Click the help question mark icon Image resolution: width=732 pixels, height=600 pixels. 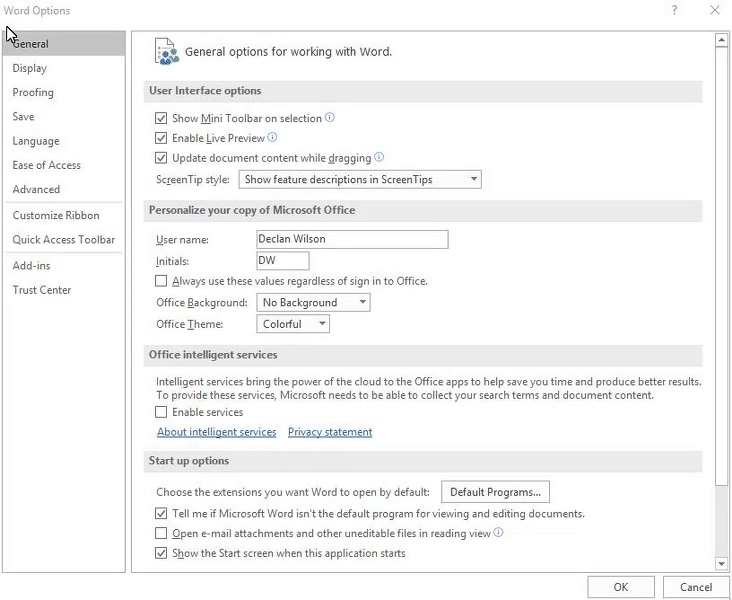(674, 10)
